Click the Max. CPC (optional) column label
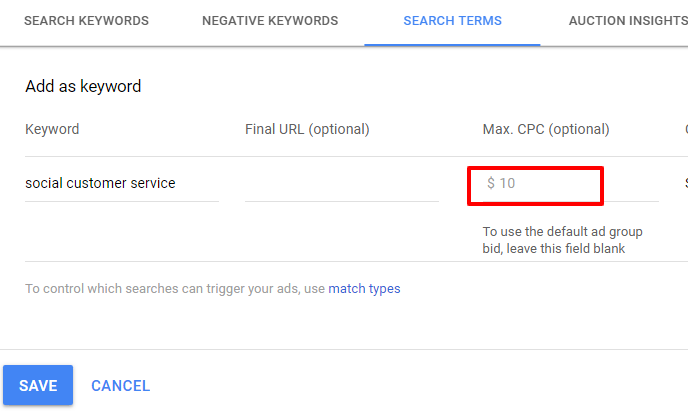This screenshot has width=688, height=413. [x=545, y=129]
